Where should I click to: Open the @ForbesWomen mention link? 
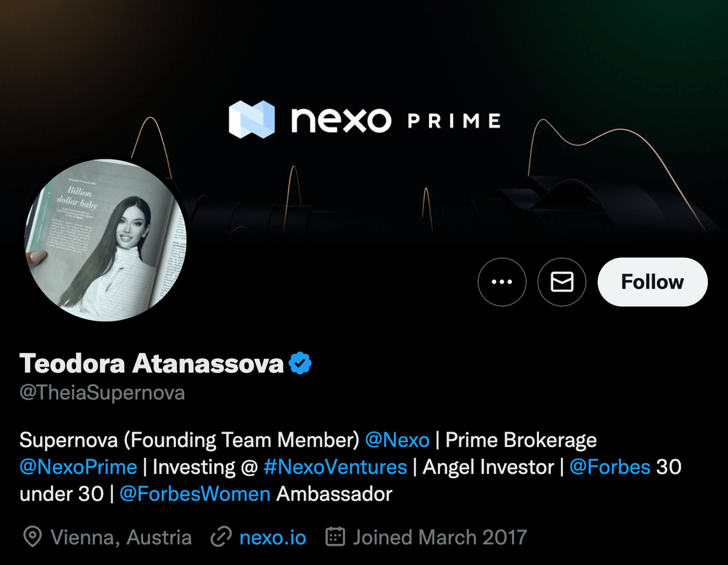[195, 493]
